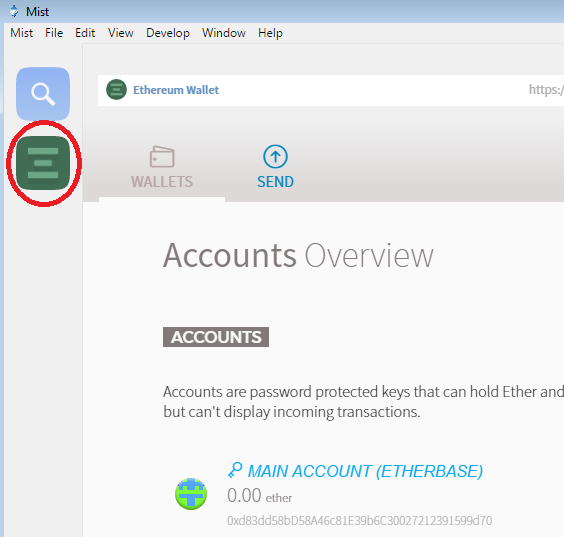Open the Mist menu
Viewport: 564px width, 537px height.
click(x=22, y=33)
